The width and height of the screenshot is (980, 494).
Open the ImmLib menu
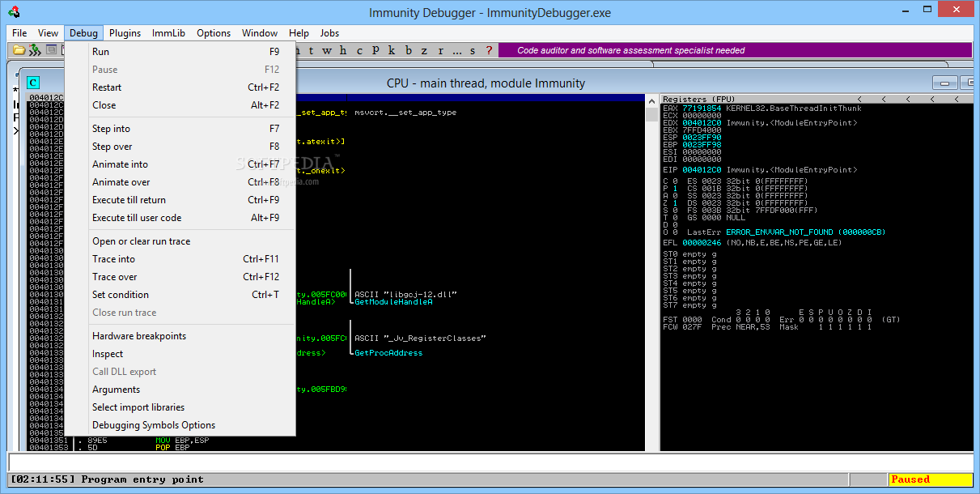tap(169, 33)
